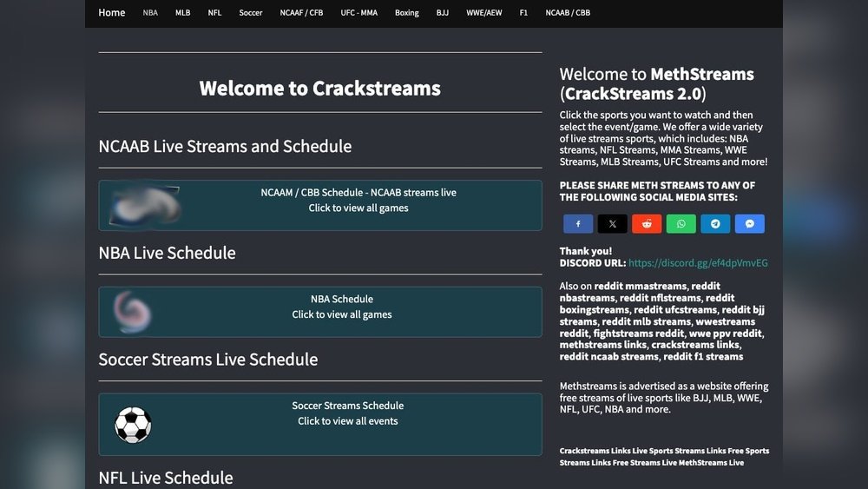This screenshot has height=489, width=868.
Task: Click the NCAAB schedule logo image
Action: click(145, 206)
